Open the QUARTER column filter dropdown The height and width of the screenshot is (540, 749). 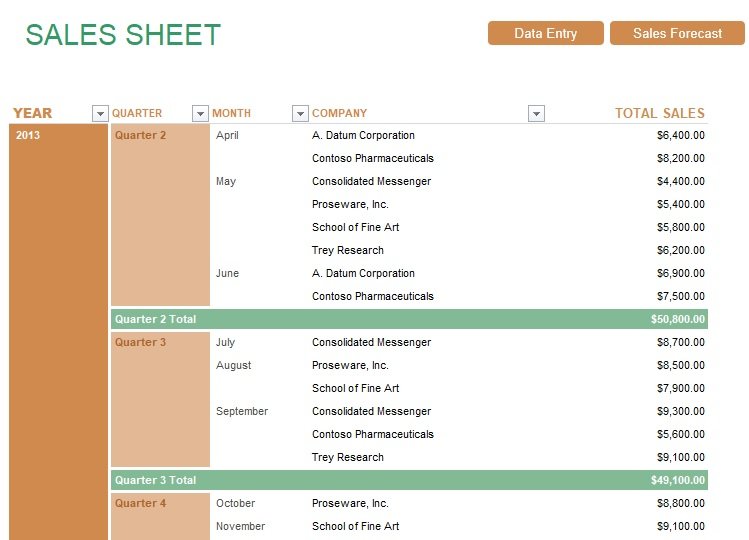200,114
